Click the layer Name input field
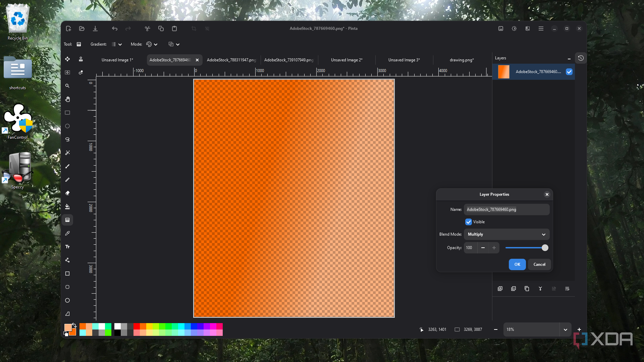The image size is (644, 362). tap(506, 209)
